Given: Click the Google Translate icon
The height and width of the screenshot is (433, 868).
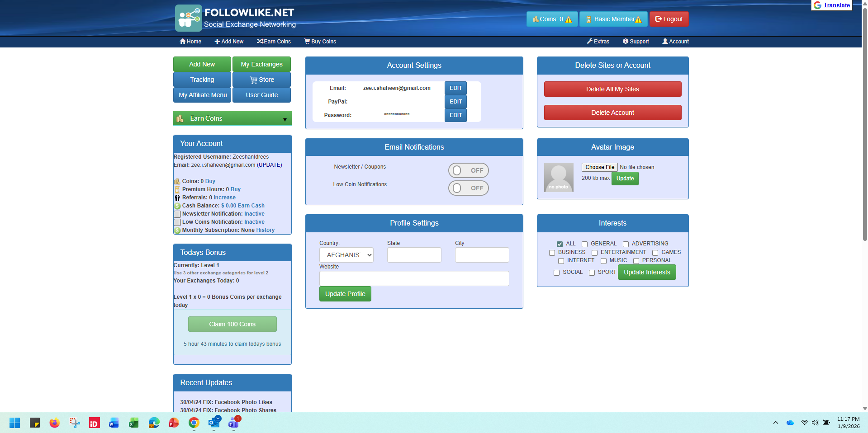Looking at the screenshot, I should click(x=817, y=5).
